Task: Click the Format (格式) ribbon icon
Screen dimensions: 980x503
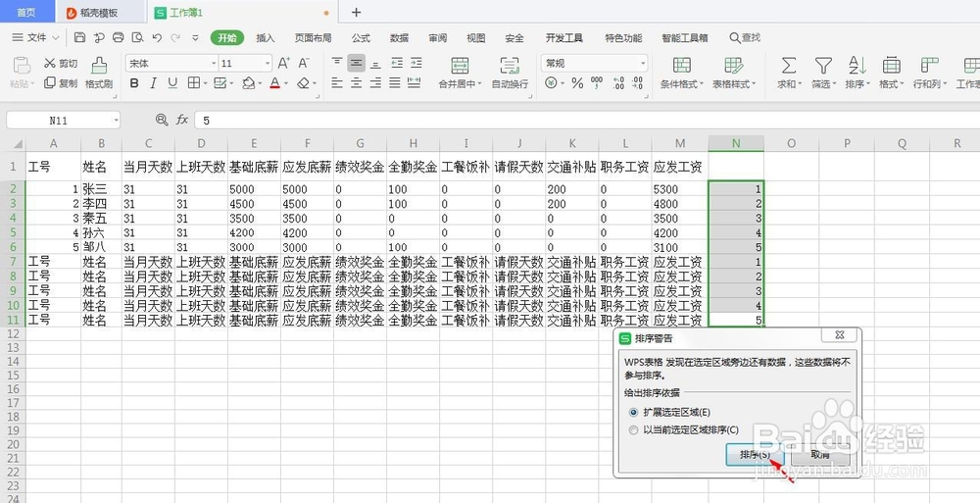Action: click(891, 65)
